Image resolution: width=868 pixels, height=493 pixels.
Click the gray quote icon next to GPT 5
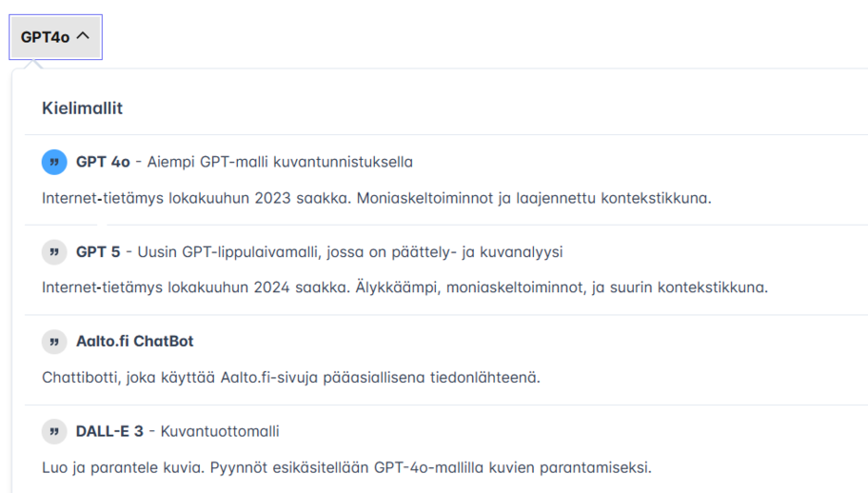(x=54, y=252)
